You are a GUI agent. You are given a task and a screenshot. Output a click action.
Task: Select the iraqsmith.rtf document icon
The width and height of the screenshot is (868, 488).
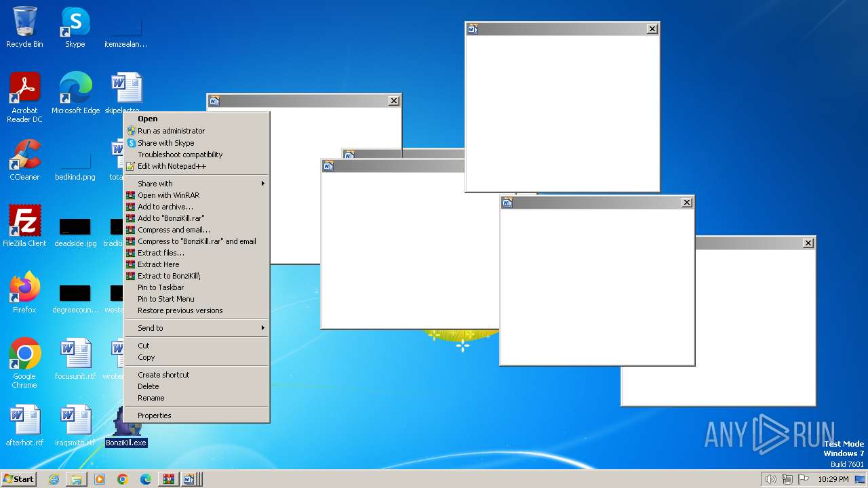click(75, 426)
